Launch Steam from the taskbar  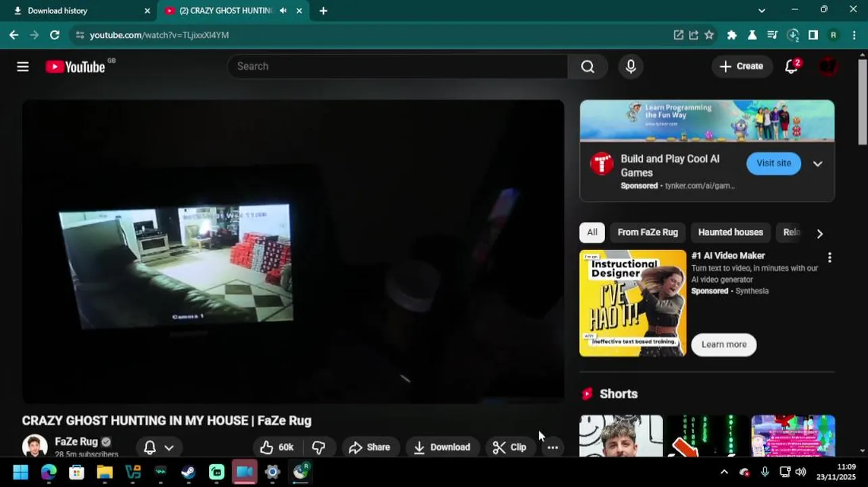[x=189, y=472]
